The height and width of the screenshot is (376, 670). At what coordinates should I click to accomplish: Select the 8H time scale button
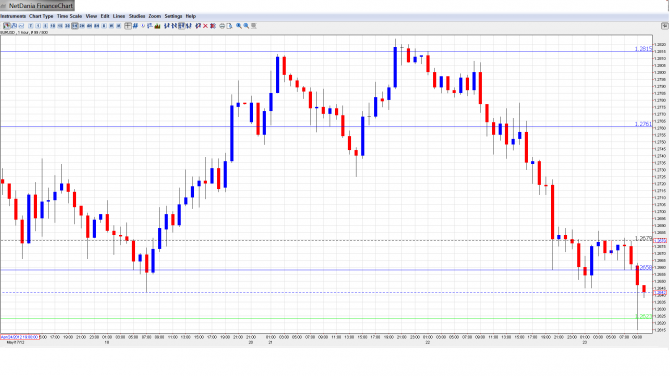click(97, 26)
